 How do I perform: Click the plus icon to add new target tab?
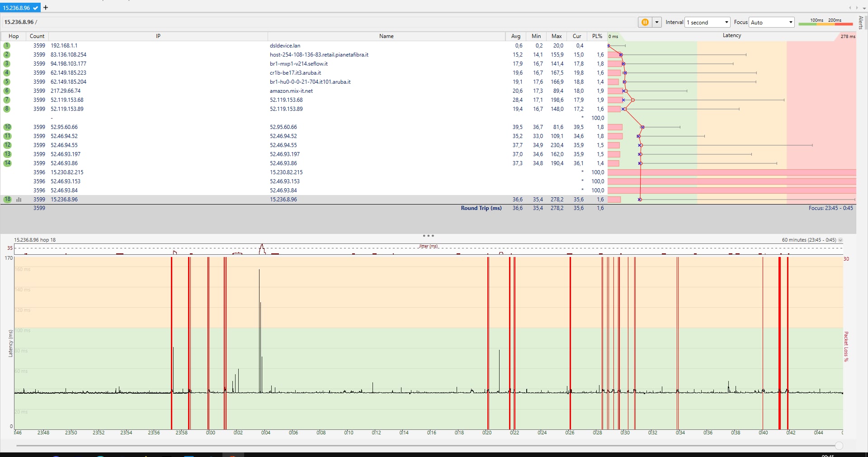click(46, 7)
